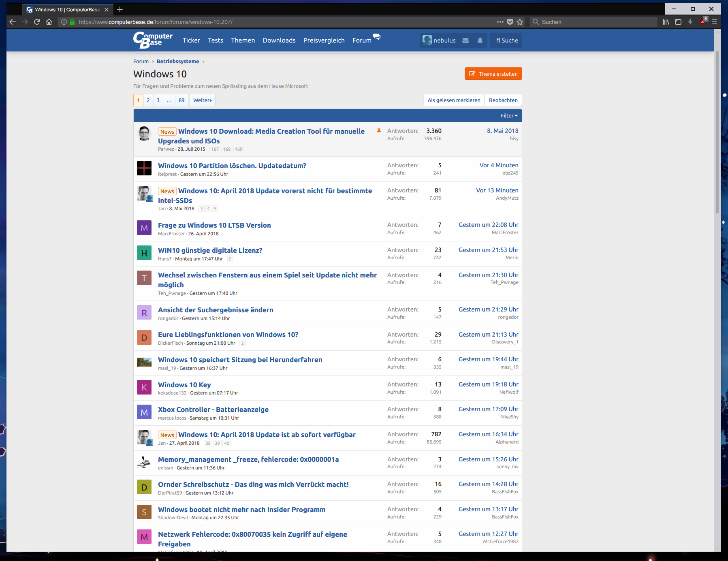
Task: Open the Firefox hamburger menu
Action: (x=715, y=22)
